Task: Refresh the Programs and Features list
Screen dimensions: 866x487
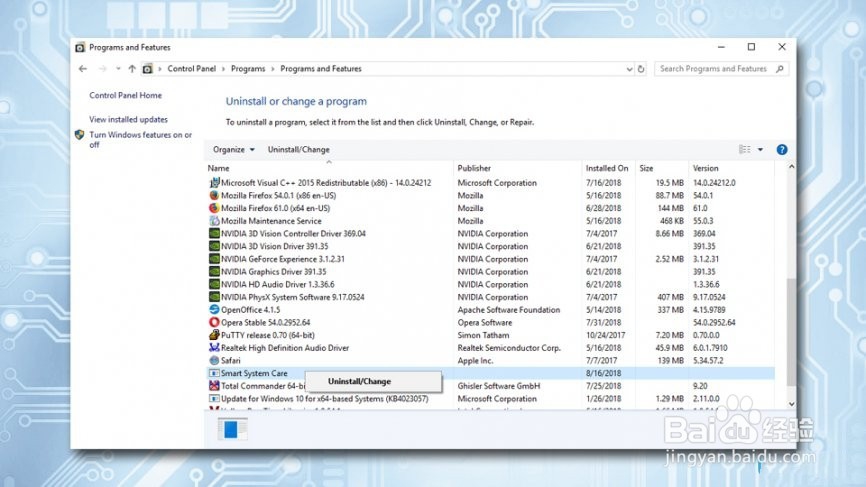Action: [641, 69]
